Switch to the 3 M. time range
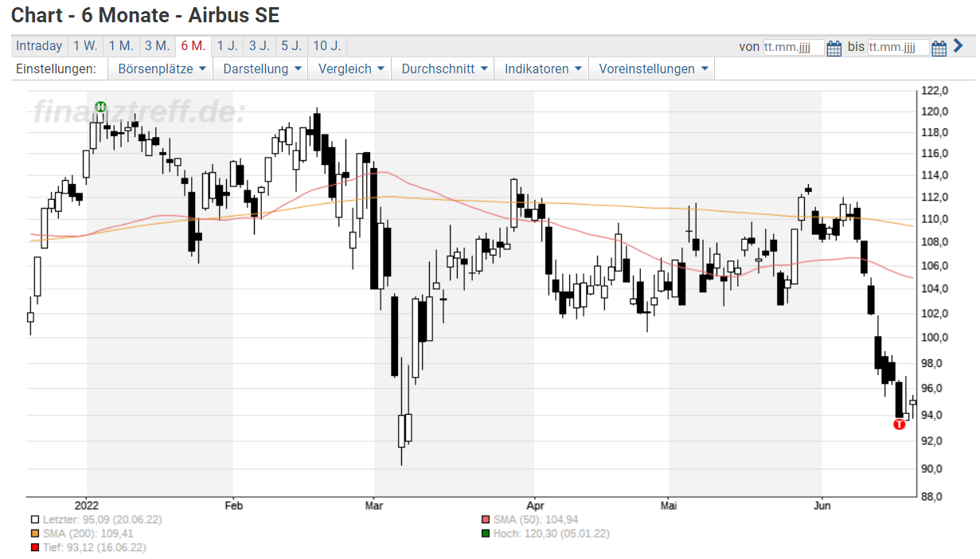 157,46
